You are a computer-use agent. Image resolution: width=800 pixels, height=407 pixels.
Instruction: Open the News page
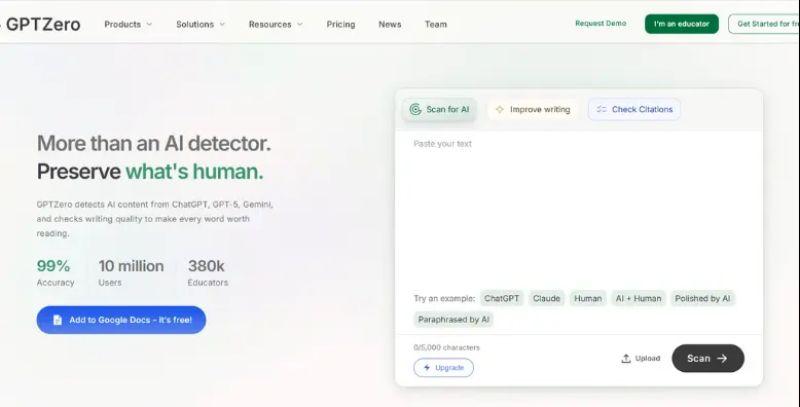click(390, 24)
